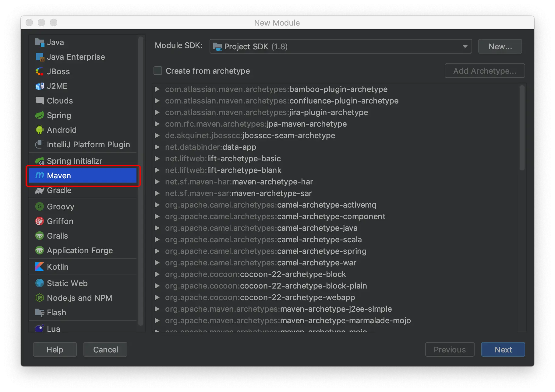Select Android module type
This screenshot has width=555, height=392.
tap(83, 130)
